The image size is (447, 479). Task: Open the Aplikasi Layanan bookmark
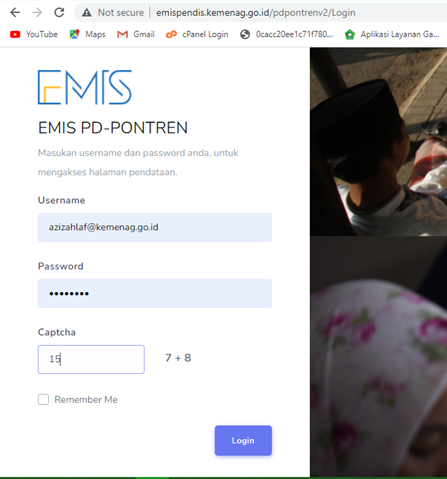[392, 34]
